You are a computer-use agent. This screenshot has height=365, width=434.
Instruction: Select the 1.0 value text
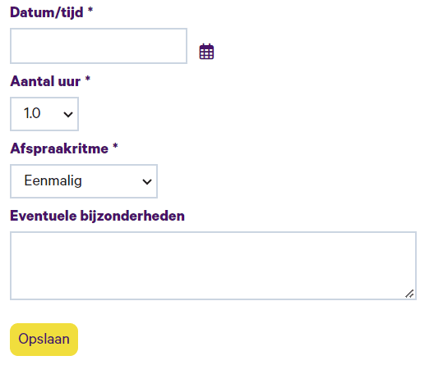coord(32,113)
